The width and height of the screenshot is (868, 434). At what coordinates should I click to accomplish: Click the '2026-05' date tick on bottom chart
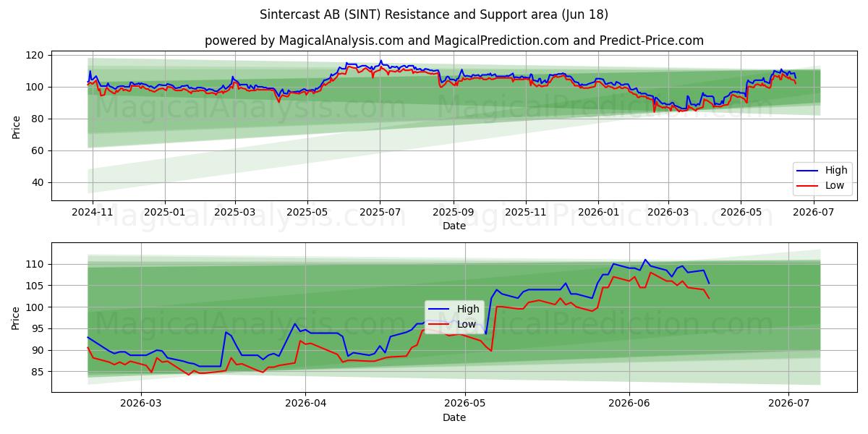(x=464, y=404)
